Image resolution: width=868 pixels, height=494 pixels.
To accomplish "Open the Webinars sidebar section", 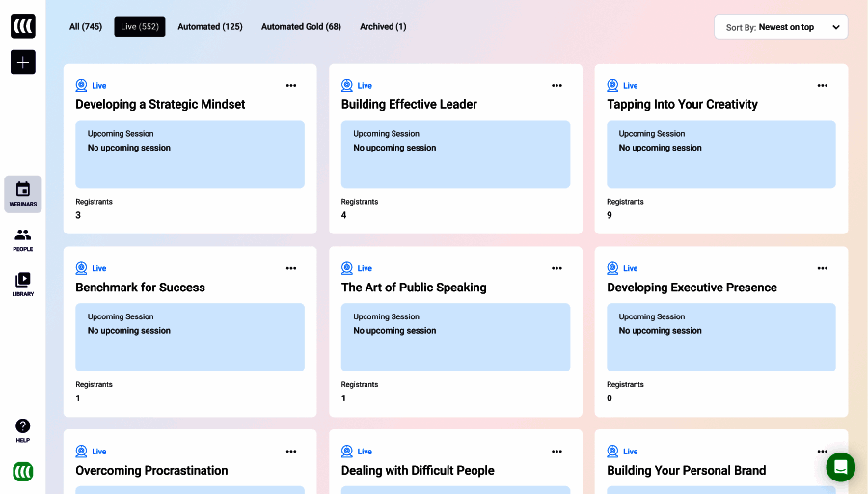I will [x=23, y=194].
